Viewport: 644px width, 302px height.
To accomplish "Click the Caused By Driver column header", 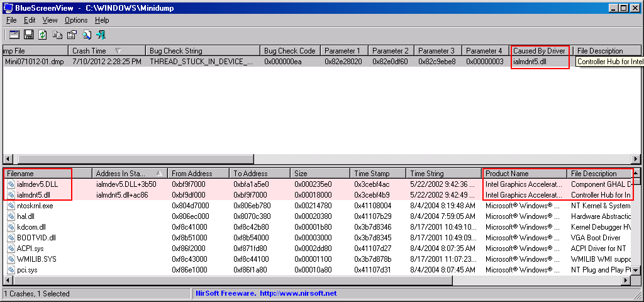I will tap(539, 51).
